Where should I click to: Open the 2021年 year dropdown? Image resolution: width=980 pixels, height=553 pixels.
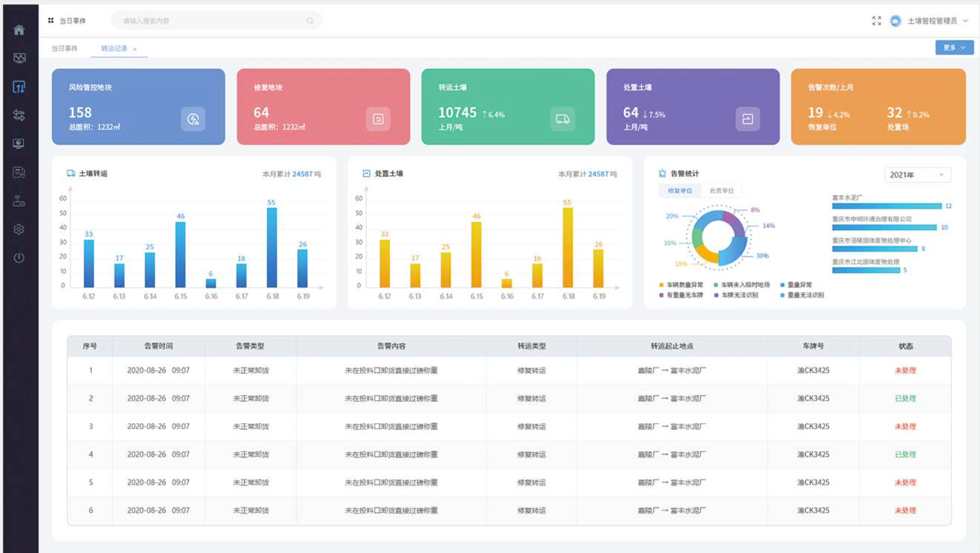click(918, 175)
